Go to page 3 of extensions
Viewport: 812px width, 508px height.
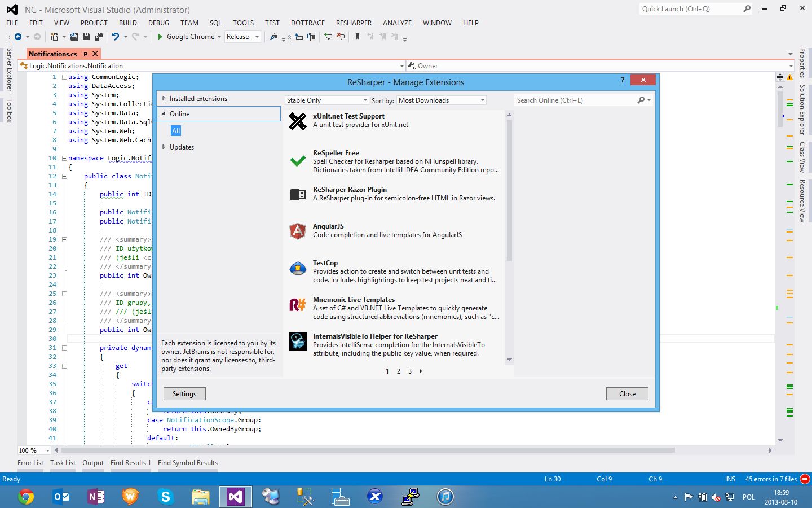(x=410, y=371)
